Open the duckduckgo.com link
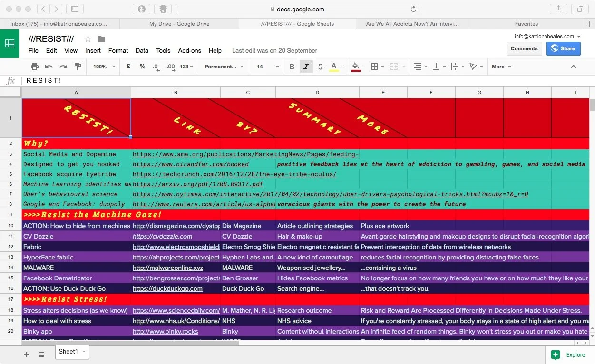Viewport: 595px width, 364px height. pos(167,288)
